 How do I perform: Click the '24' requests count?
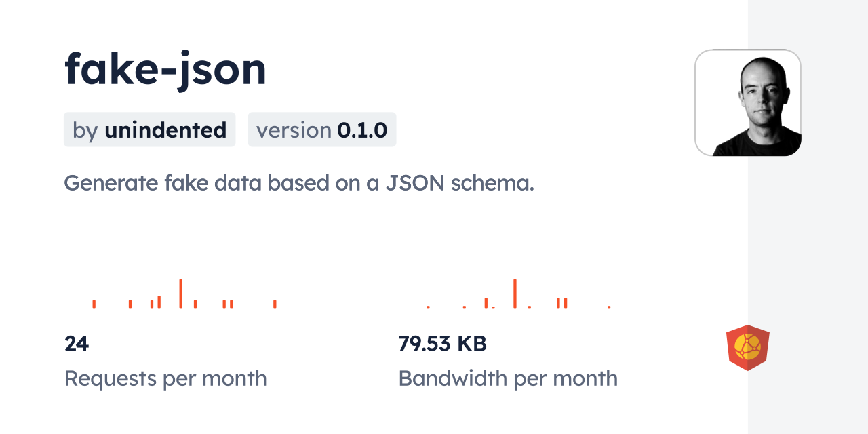(x=77, y=344)
